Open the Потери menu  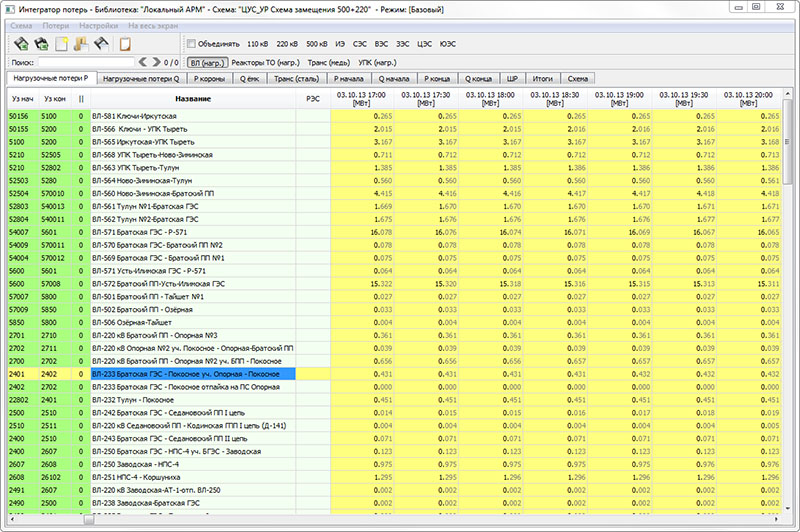[56, 26]
